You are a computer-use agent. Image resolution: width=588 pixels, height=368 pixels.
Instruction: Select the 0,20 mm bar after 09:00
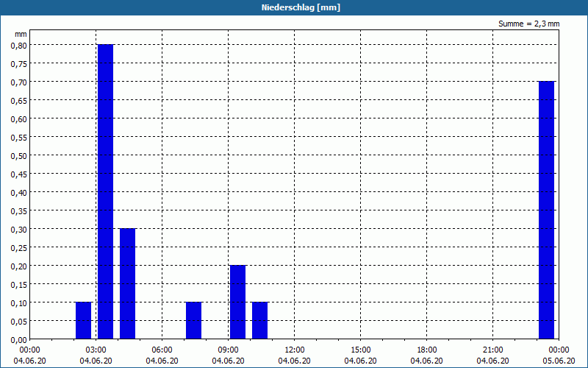[x=237, y=302]
